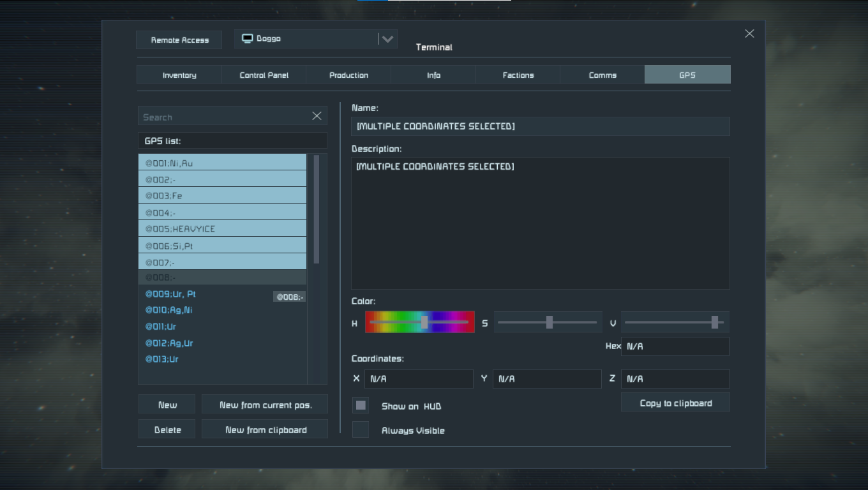Click the saturation S slider
The width and height of the screenshot is (868, 490).
[x=548, y=322]
